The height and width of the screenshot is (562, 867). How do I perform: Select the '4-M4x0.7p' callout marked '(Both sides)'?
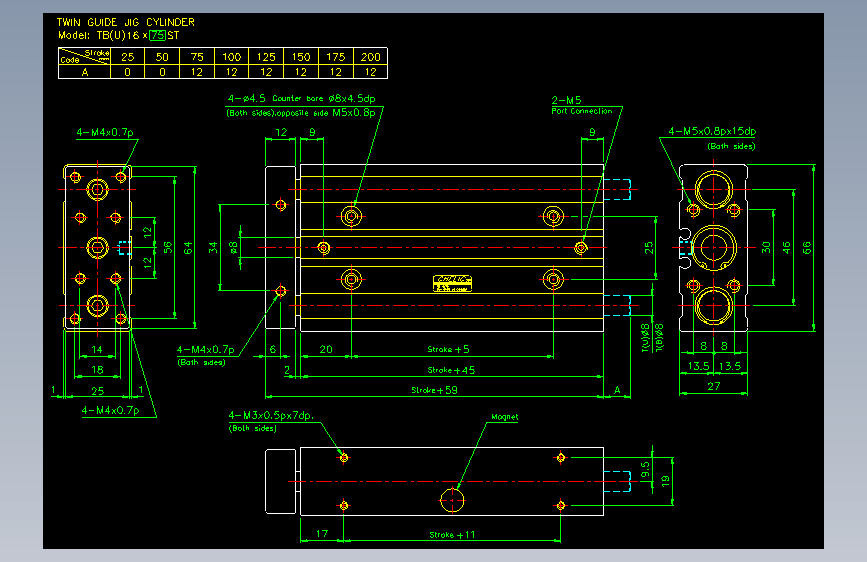pyautogui.click(x=206, y=350)
